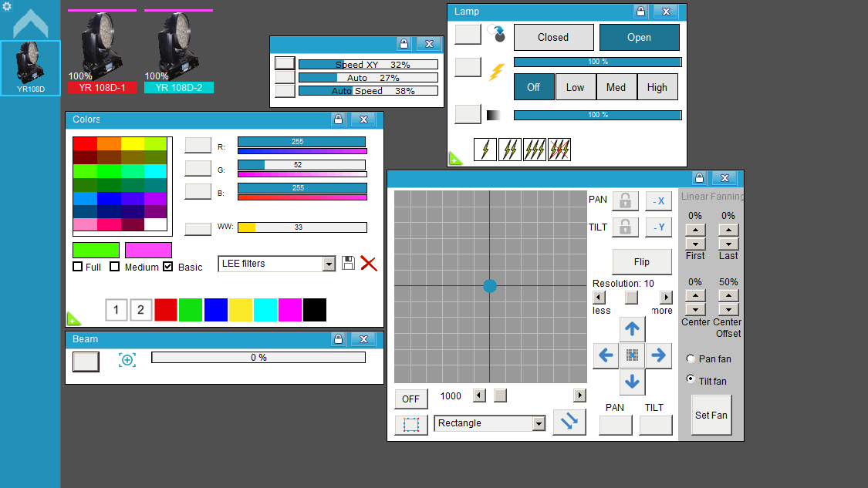Invert tilt with the -Y button

tap(659, 227)
